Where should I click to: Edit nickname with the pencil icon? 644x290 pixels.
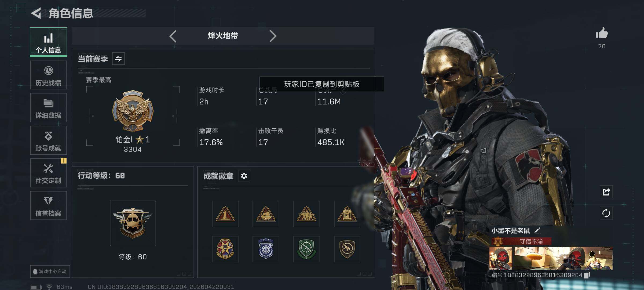[537, 231]
